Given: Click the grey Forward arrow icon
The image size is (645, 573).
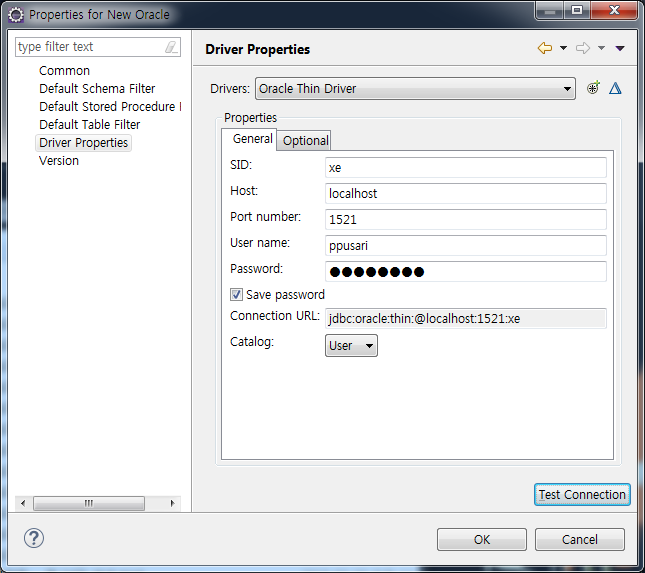Looking at the screenshot, I should [582, 48].
